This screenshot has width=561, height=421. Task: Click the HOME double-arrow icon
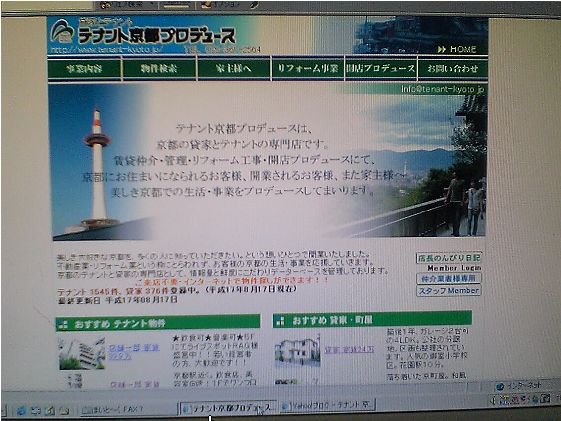pos(442,49)
